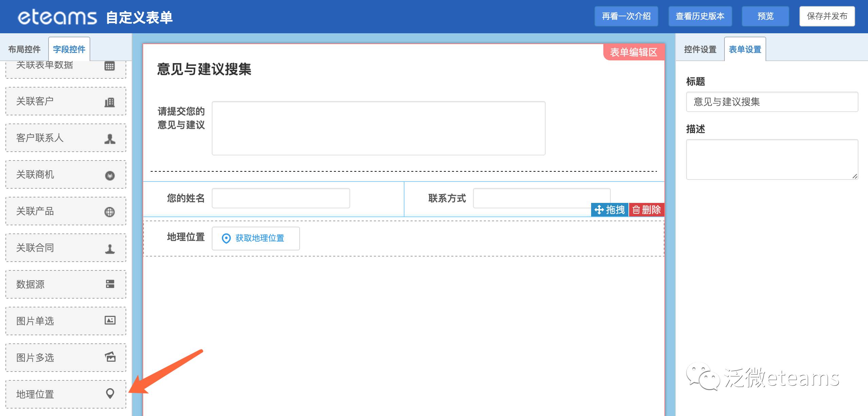The image size is (868, 416).
Task: Click the 关联客户 building icon
Action: (110, 102)
